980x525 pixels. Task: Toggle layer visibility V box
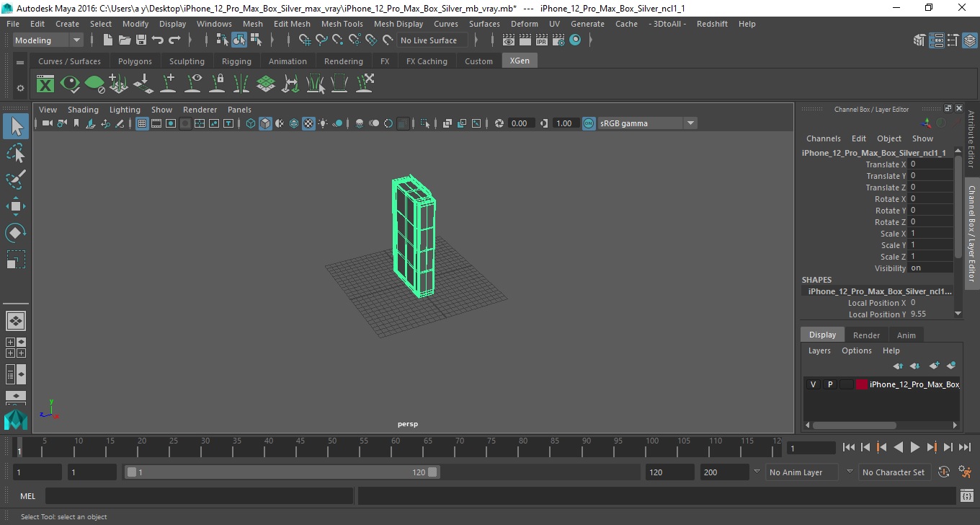(x=814, y=384)
